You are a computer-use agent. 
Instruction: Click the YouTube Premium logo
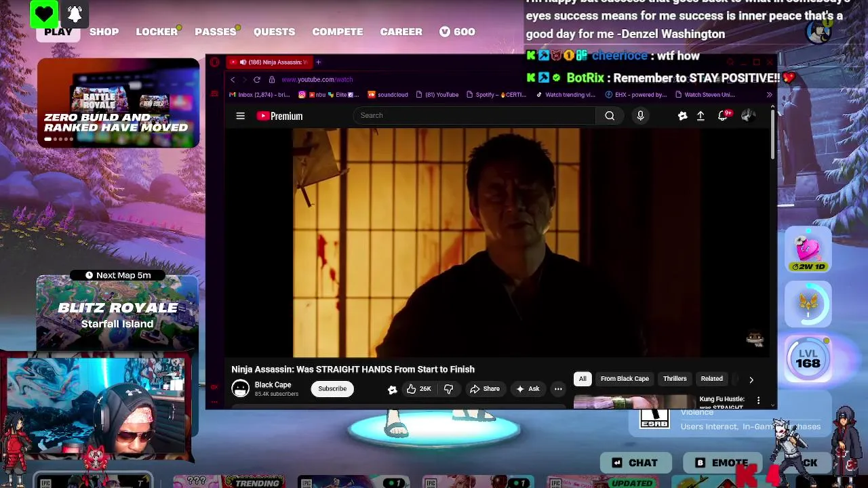(279, 116)
